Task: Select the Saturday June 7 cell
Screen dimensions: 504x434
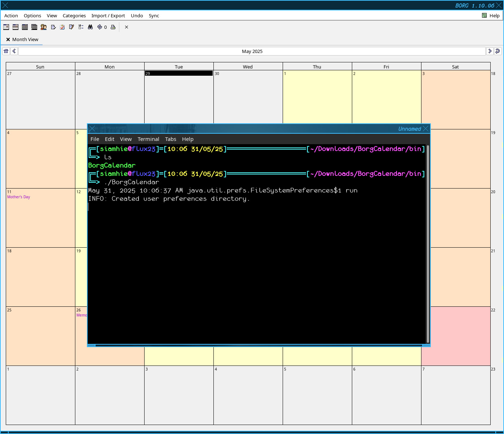Action: (x=456, y=395)
